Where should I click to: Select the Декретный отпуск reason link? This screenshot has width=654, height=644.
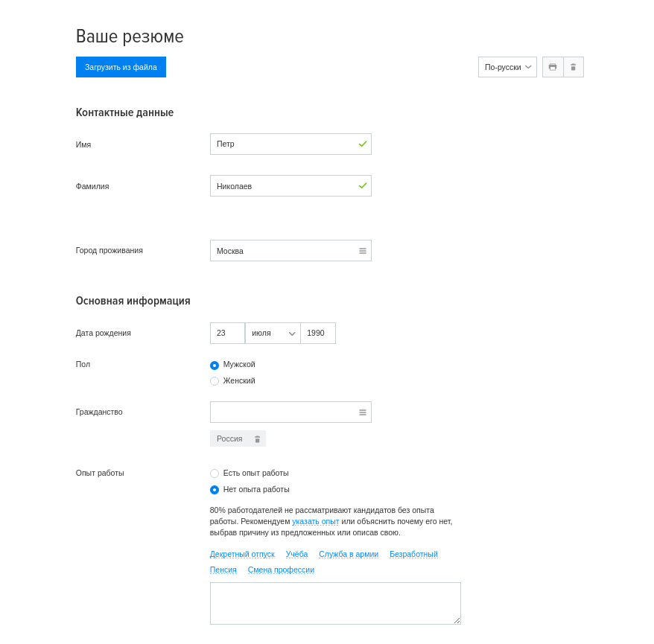242,554
